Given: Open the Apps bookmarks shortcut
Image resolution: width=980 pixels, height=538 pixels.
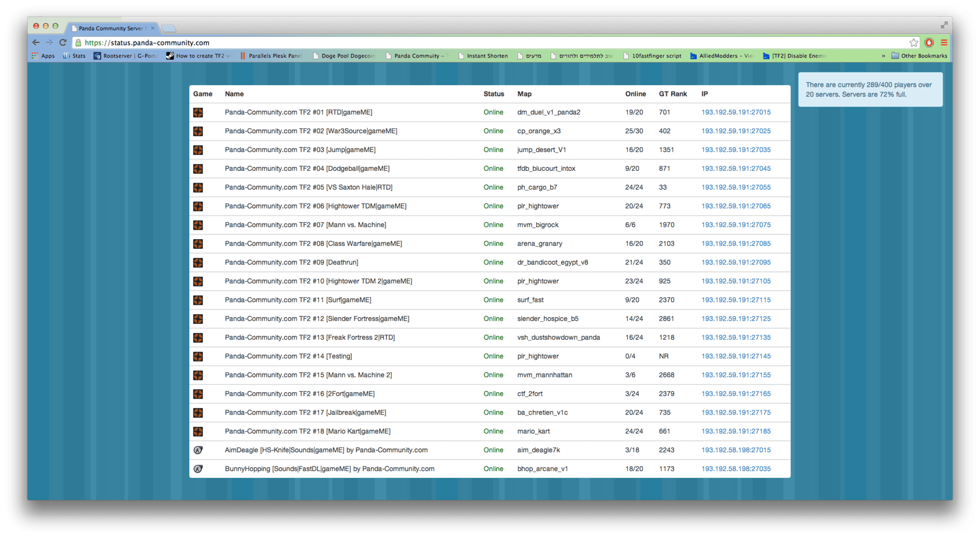Looking at the screenshot, I should (x=43, y=56).
